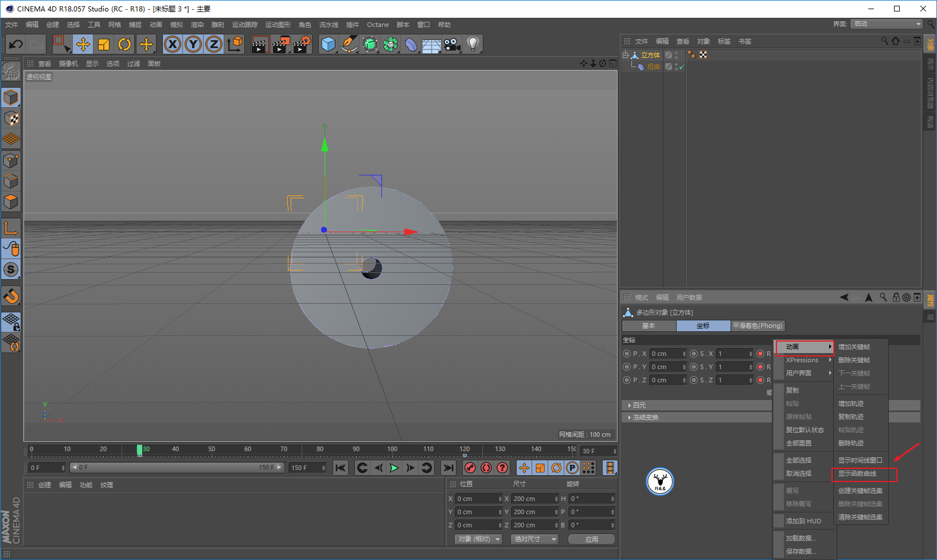
Task: Switch to the 基本 tab
Action: 649,326
